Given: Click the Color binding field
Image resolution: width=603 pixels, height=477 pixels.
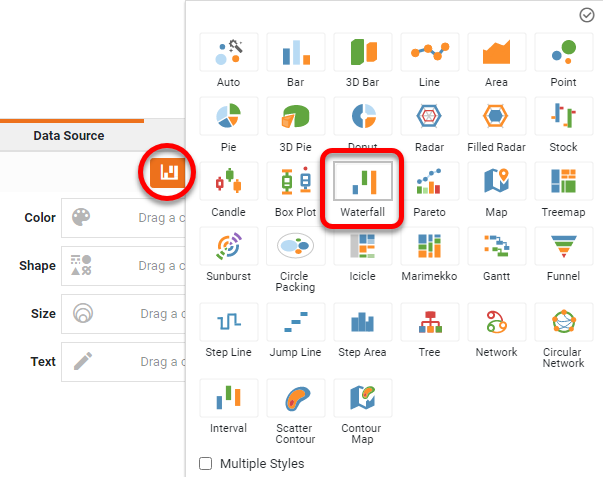Looking at the screenshot, I should pos(124,218).
